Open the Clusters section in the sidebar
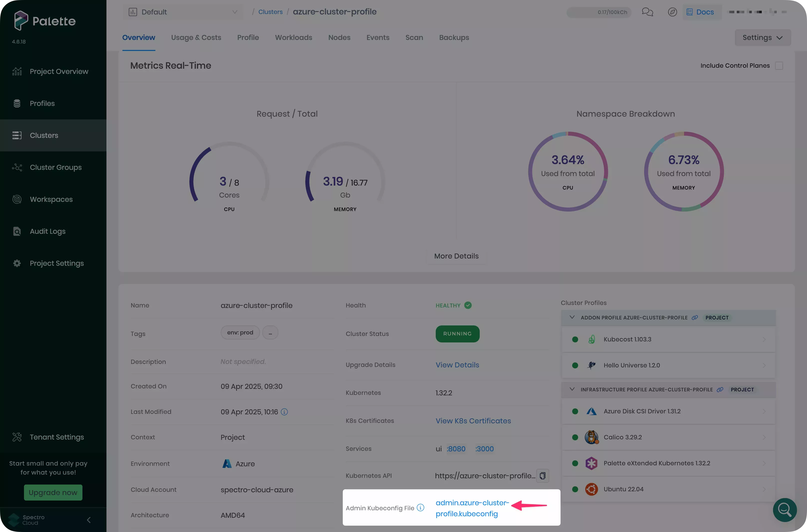 click(44, 135)
